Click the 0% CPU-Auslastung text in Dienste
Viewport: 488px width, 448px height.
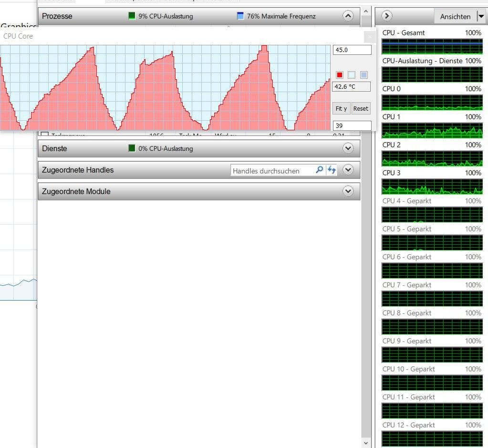pyautogui.click(x=166, y=148)
